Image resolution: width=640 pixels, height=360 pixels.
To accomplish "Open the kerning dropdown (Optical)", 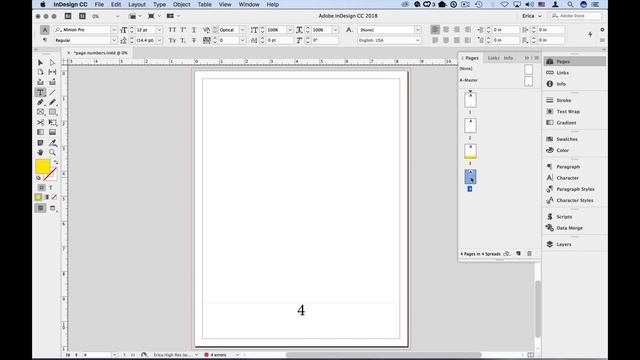I will click(x=242, y=30).
